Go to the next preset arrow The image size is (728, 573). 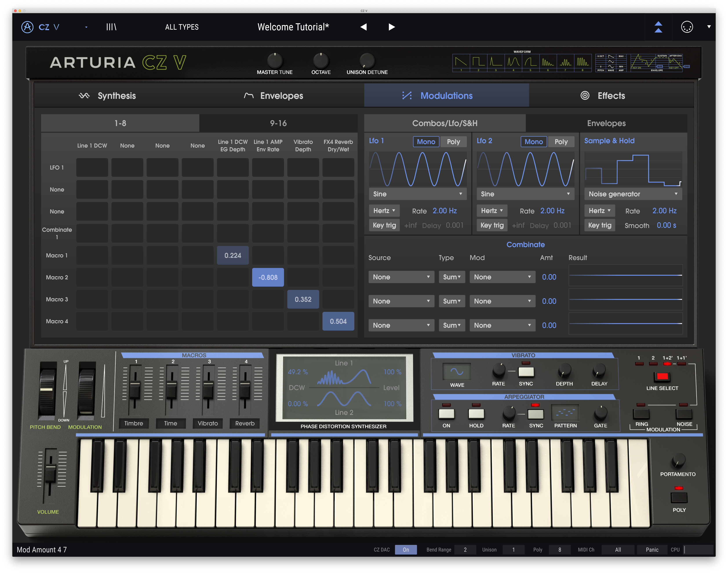pos(391,27)
